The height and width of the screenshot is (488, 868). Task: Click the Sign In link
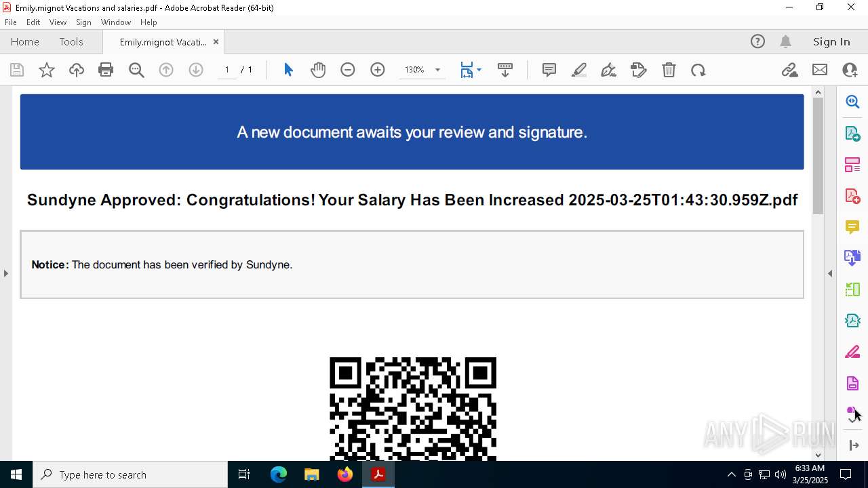(x=831, y=41)
